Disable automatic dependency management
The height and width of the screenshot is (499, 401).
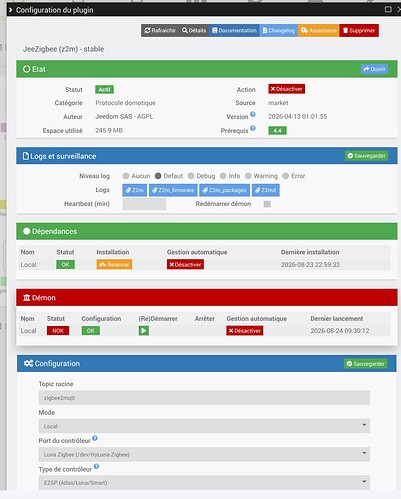185,264
